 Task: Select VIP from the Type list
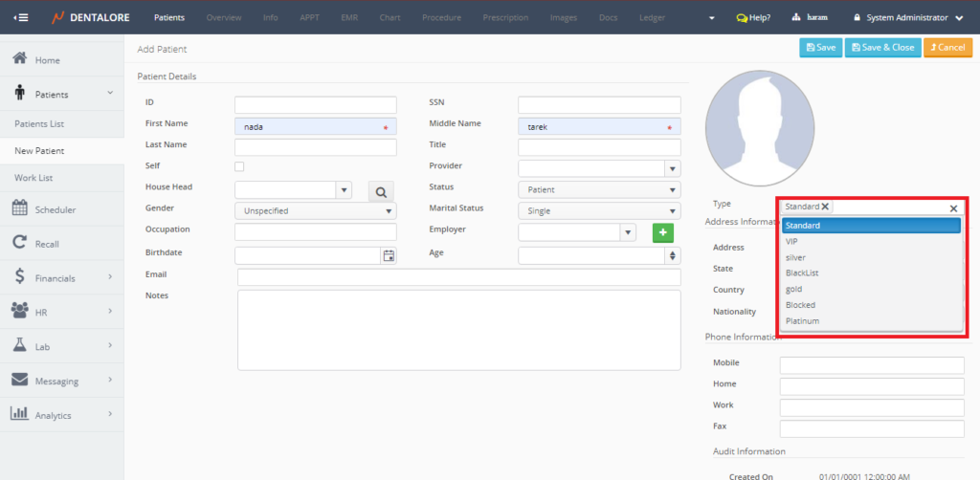[791, 242]
